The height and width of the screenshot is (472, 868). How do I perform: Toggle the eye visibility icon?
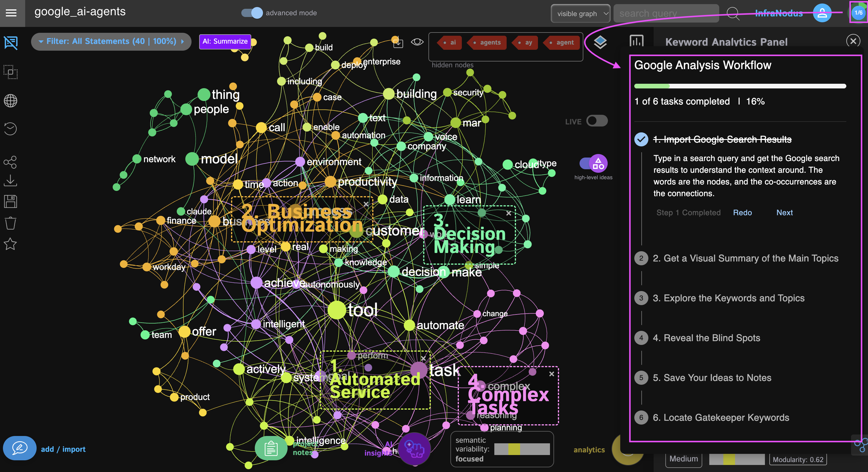pos(417,42)
